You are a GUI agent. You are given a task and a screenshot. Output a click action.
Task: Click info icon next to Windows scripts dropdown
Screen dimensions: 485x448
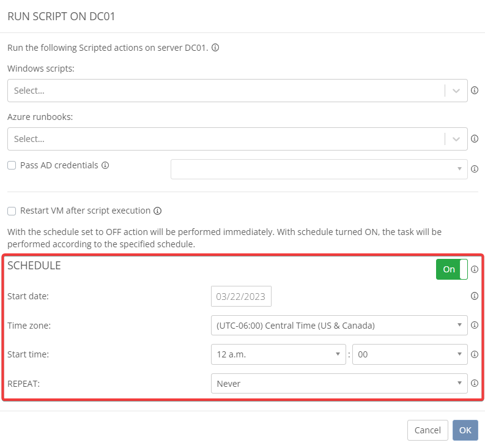point(475,91)
